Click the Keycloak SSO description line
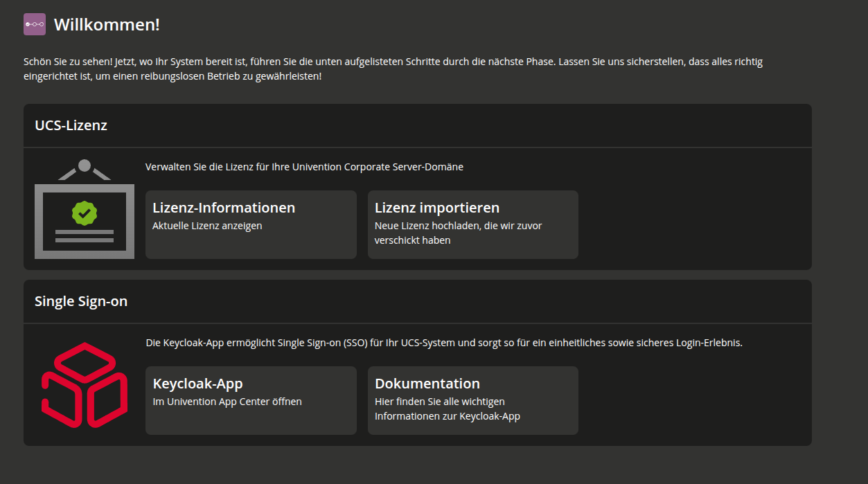Viewport: 868px width, 484px height. 443,342
